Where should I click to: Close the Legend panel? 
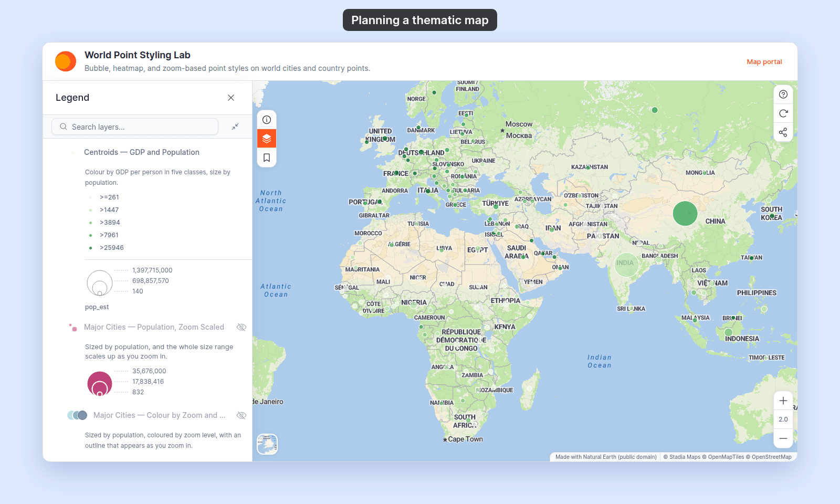pos(231,98)
